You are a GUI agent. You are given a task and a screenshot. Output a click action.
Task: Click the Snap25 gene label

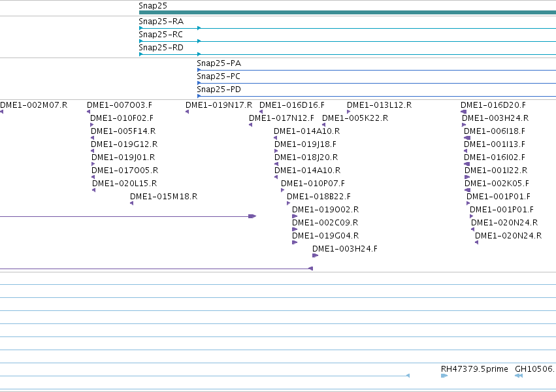(152, 6)
